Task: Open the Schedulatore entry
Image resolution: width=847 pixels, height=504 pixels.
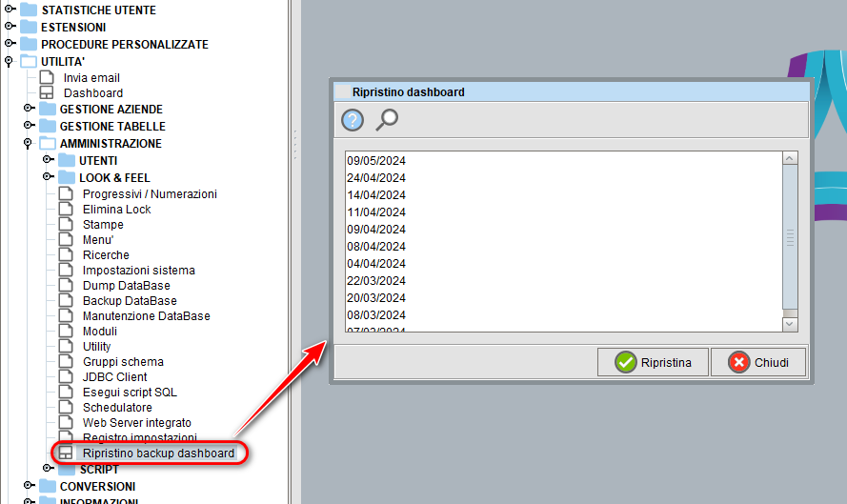Action: click(x=117, y=408)
